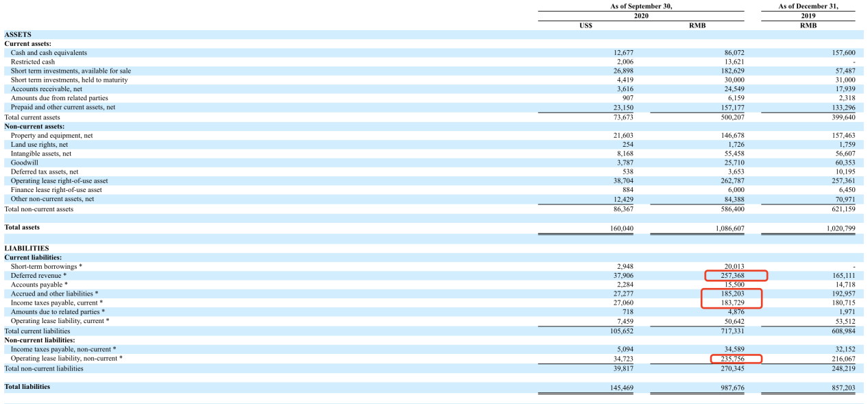This screenshot has height=404, width=868.
Task: Click the LIABILITIES section heading
Action: pos(27,248)
